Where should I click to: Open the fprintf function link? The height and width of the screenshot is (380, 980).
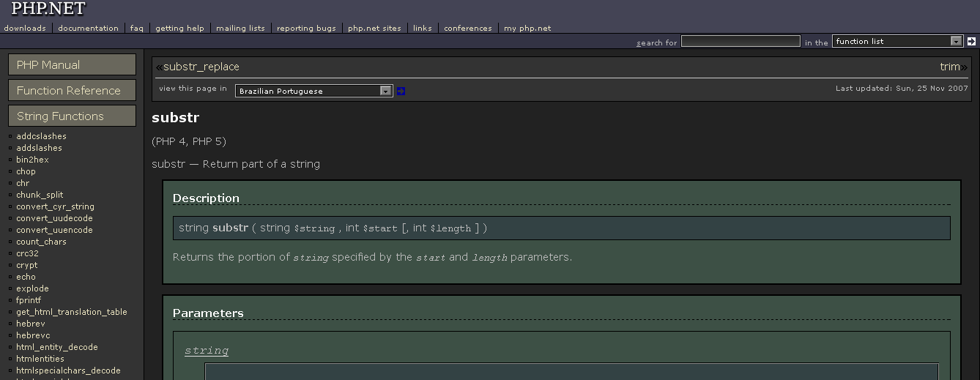[x=29, y=300]
